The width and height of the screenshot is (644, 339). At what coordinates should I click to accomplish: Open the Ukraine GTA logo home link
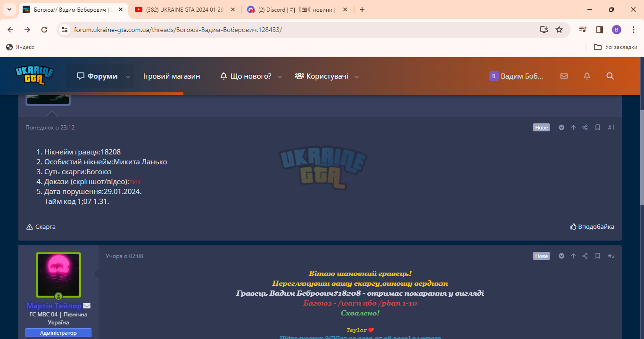click(34, 76)
